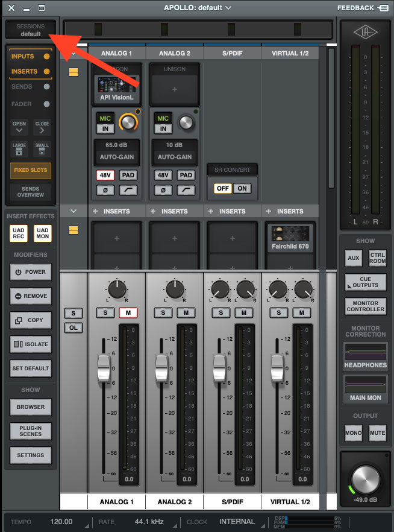The height and width of the screenshot is (532, 394).
Task: Click the Remove modifier button
Action: click(31, 296)
